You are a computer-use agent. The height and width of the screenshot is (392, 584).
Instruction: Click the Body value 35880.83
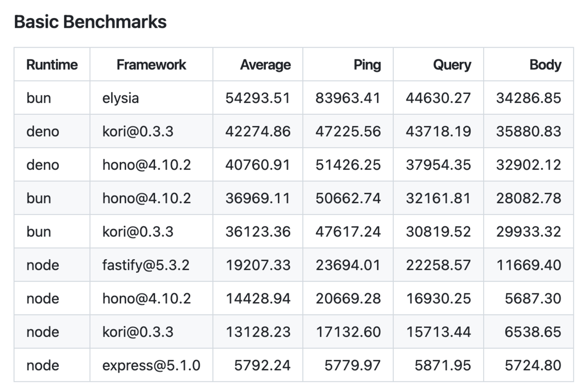click(529, 131)
